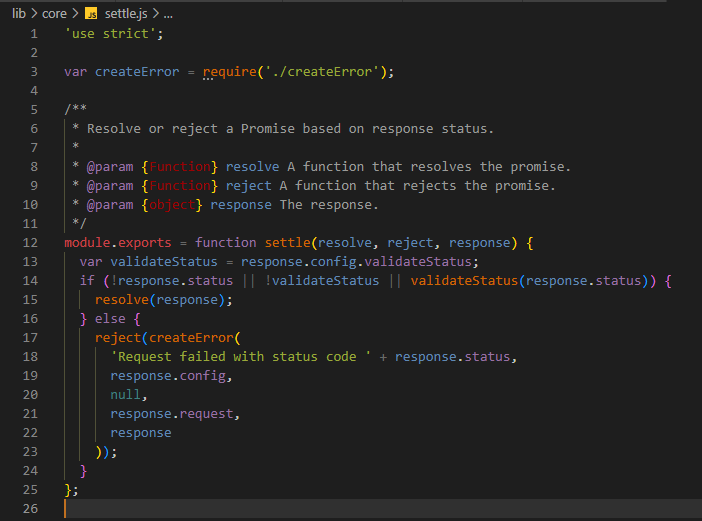Click the chevron between lib and core
Viewport: 702px width, 521px height.
[36, 14]
